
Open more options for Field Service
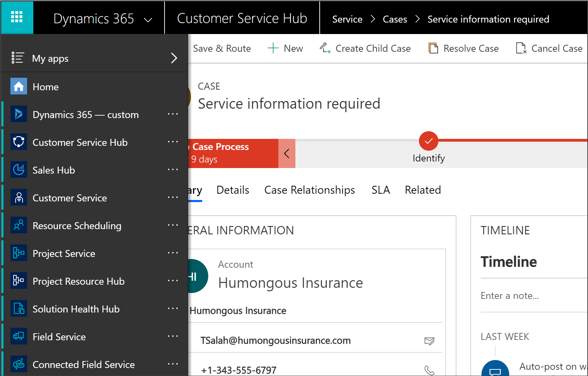click(x=173, y=336)
